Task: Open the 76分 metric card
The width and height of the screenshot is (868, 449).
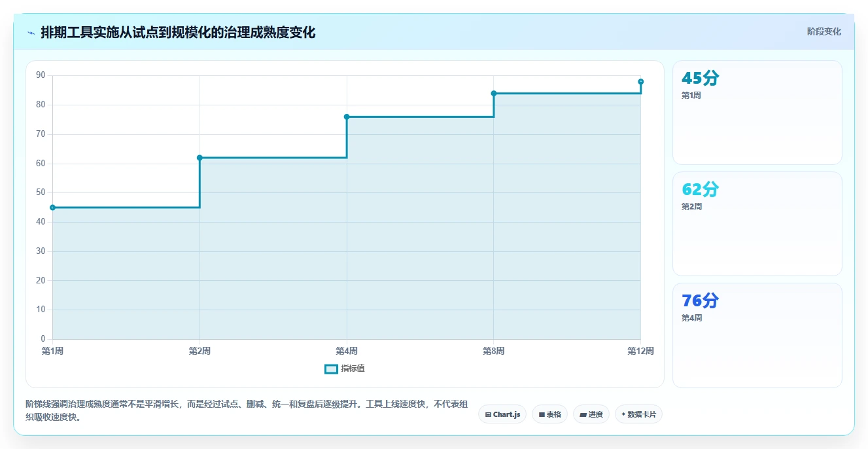Action: tap(757, 335)
